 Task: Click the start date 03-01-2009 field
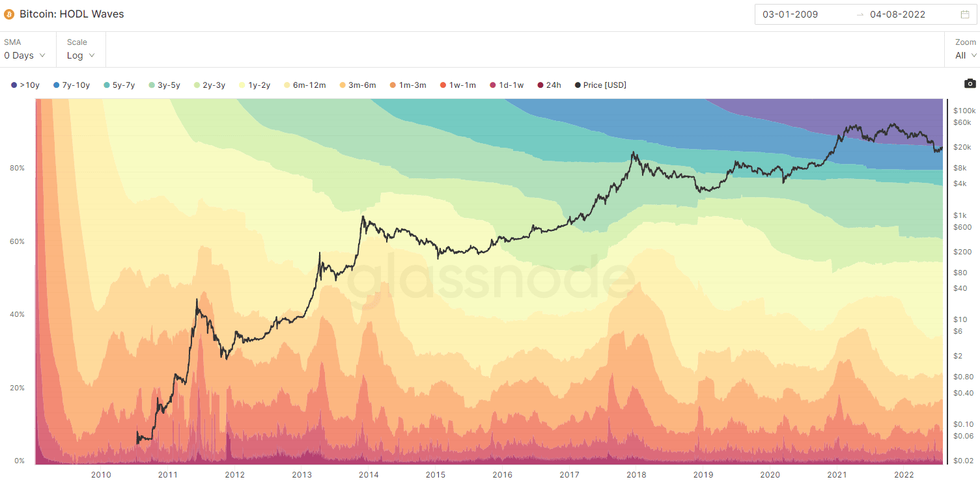791,14
